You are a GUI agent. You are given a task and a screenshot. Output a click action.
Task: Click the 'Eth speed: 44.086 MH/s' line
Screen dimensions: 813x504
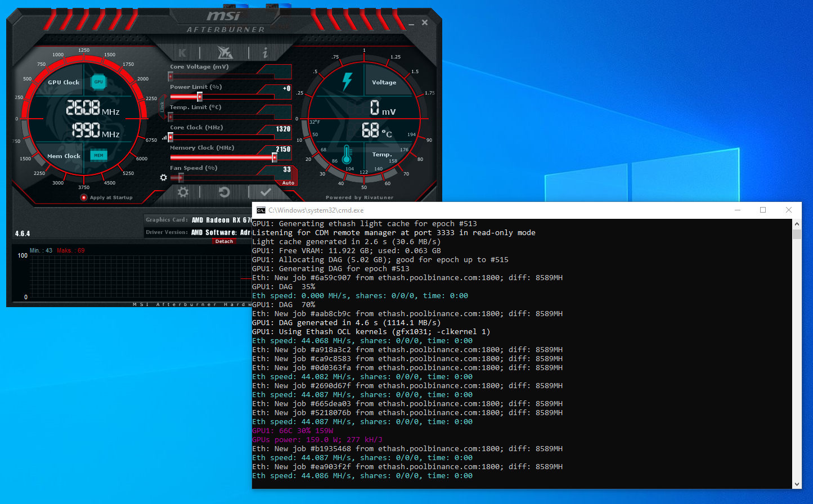[362, 476]
